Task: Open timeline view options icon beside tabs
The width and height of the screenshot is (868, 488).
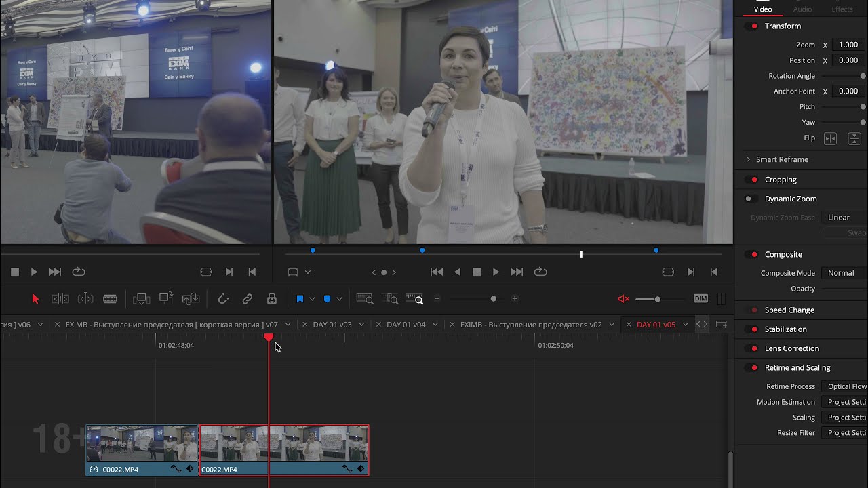Action: point(722,325)
